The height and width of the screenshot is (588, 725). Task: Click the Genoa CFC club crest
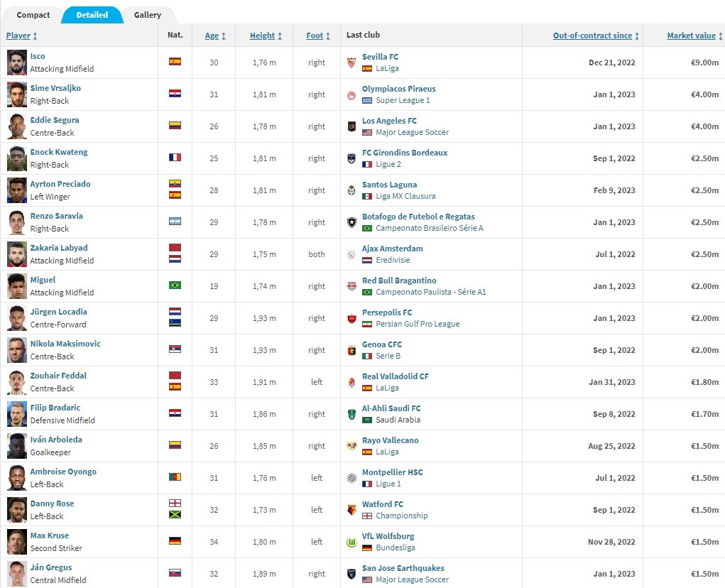pyautogui.click(x=351, y=350)
